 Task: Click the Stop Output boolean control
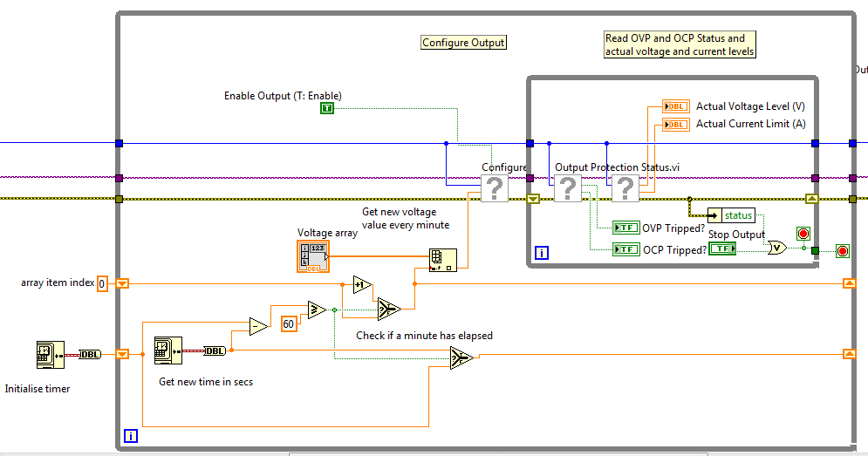pyautogui.click(x=722, y=249)
